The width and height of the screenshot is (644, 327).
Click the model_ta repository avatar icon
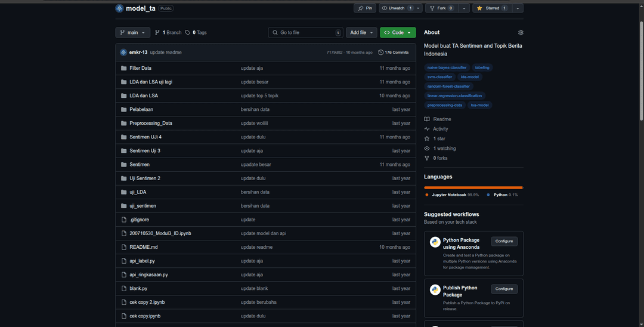pyautogui.click(x=119, y=8)
